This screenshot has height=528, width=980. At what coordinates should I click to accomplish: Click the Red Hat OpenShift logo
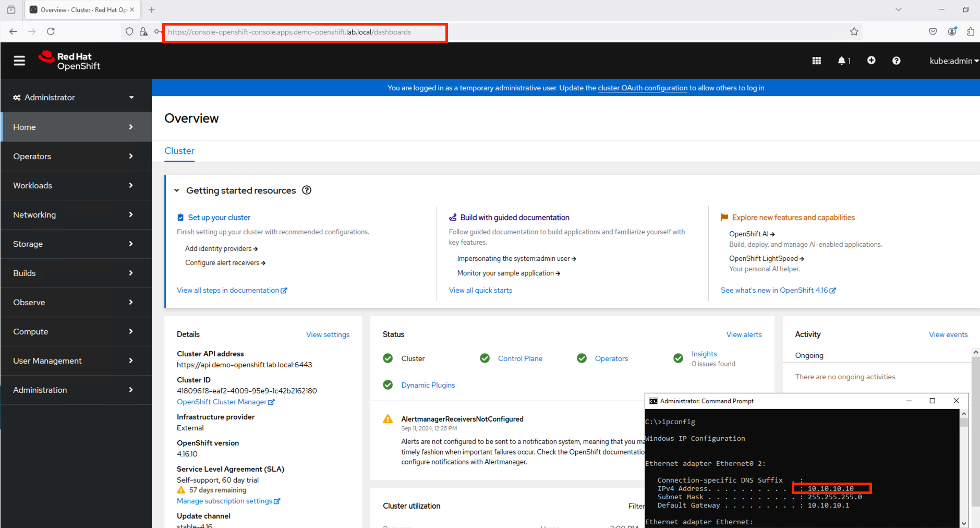pyautogui.click(x=69, y=61)
